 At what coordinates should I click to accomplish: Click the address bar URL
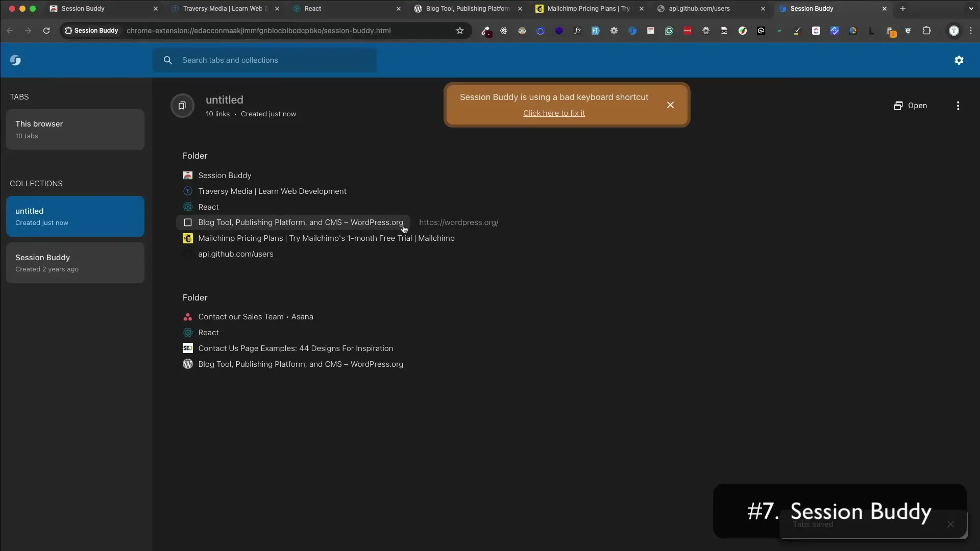[x=259, y=31]
